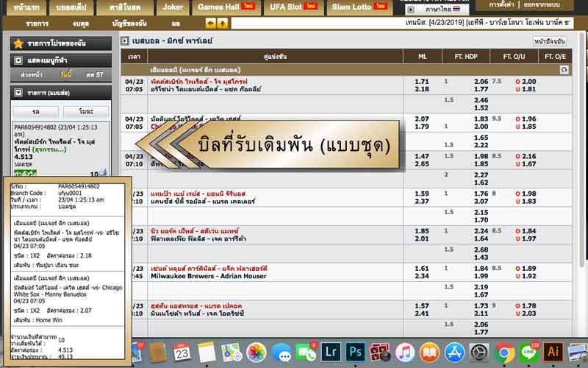Screen dimensions: 588x368
Task: Select the ล่วงหน้า sidebar tab
Action: coord(32,75)
